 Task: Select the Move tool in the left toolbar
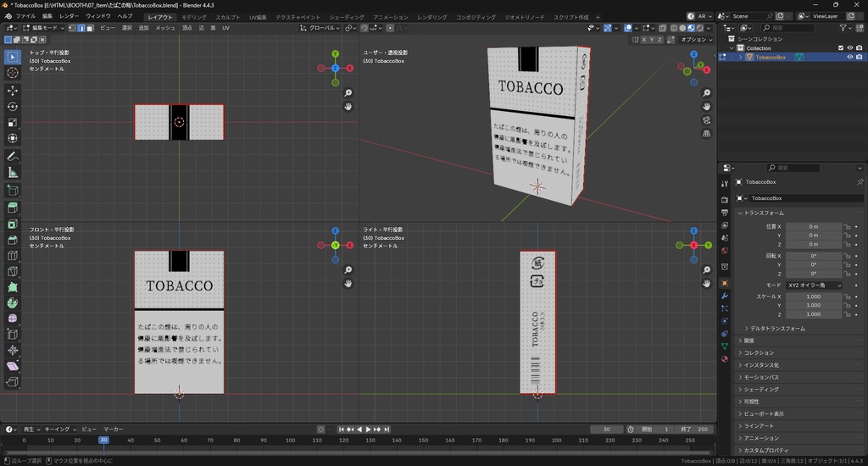coord(13,90)
